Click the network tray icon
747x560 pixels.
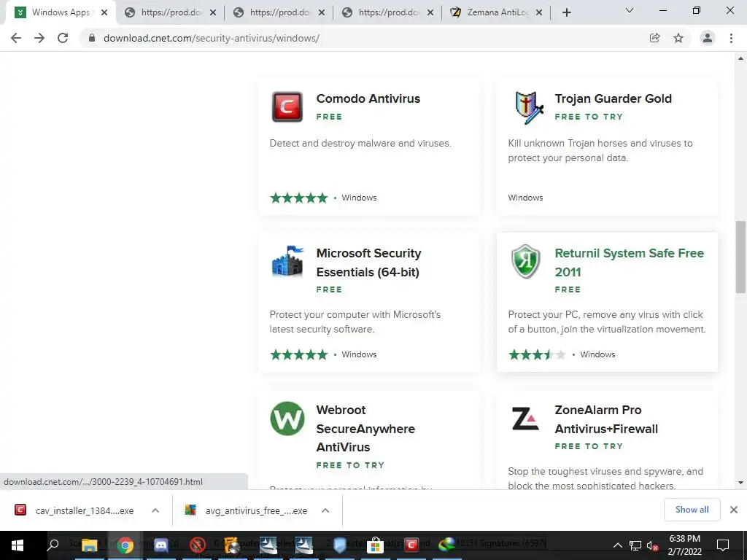point(635,545)
